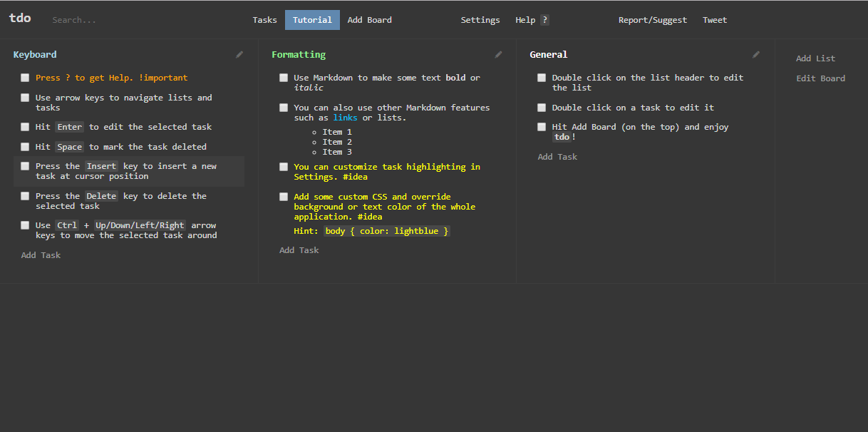This screenshot has height=432, width=868.
Task: Mark 'Press the Delete key' task done
Action: [x=25, y=196]
